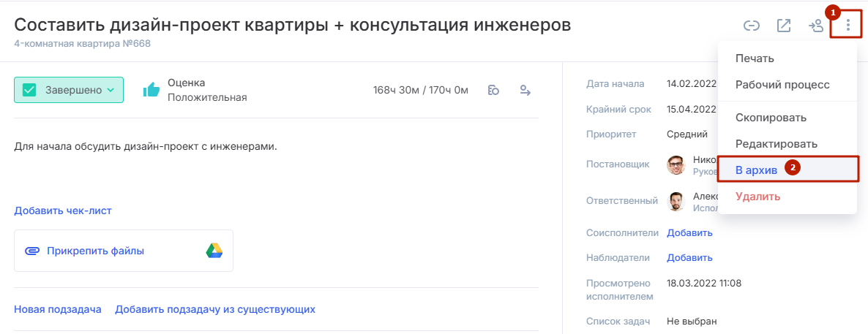Click the paperclip attach icon
The height and width of the screenshot is (334, 868).
33,251
